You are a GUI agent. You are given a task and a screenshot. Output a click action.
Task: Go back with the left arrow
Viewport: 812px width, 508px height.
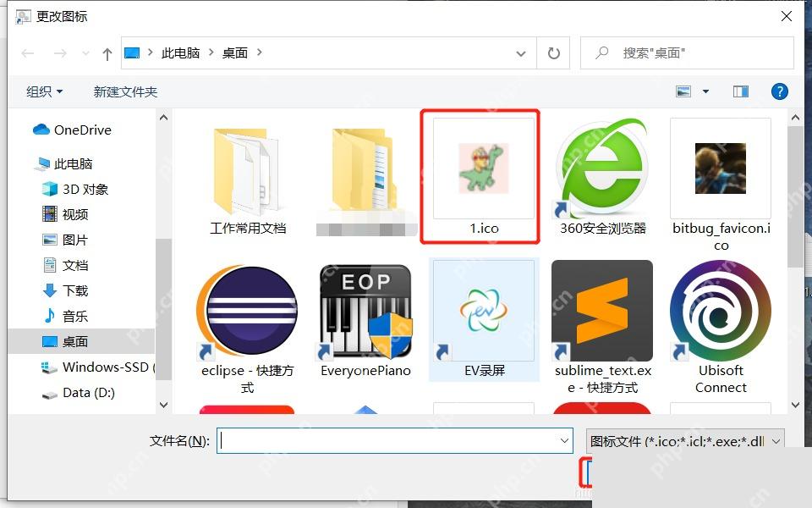[28, 52]
